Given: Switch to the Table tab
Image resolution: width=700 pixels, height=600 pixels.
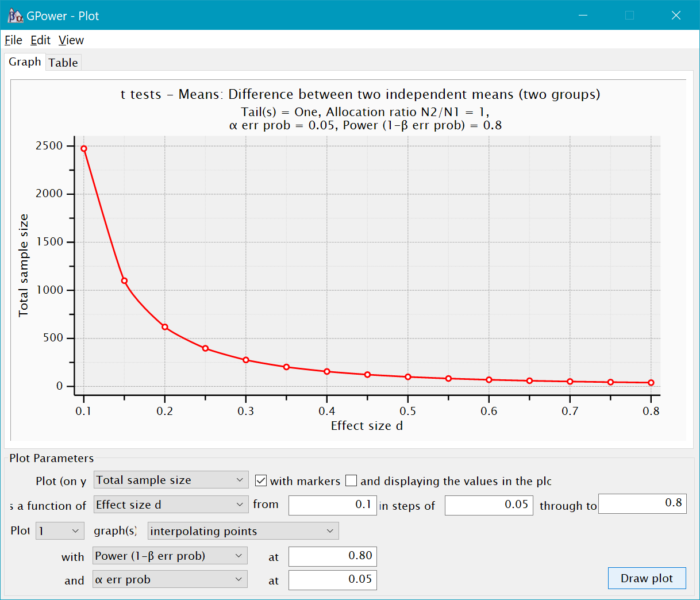Looking at the screenshot, I should click(63, 62).
